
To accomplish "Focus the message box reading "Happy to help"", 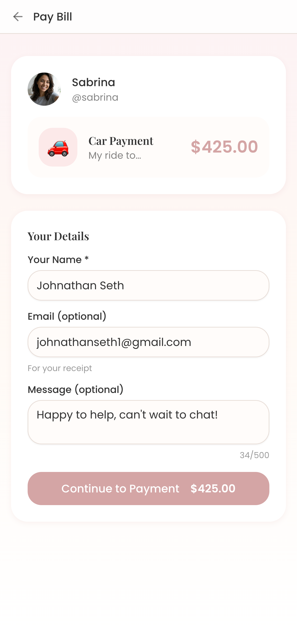I will pos(148,422).
